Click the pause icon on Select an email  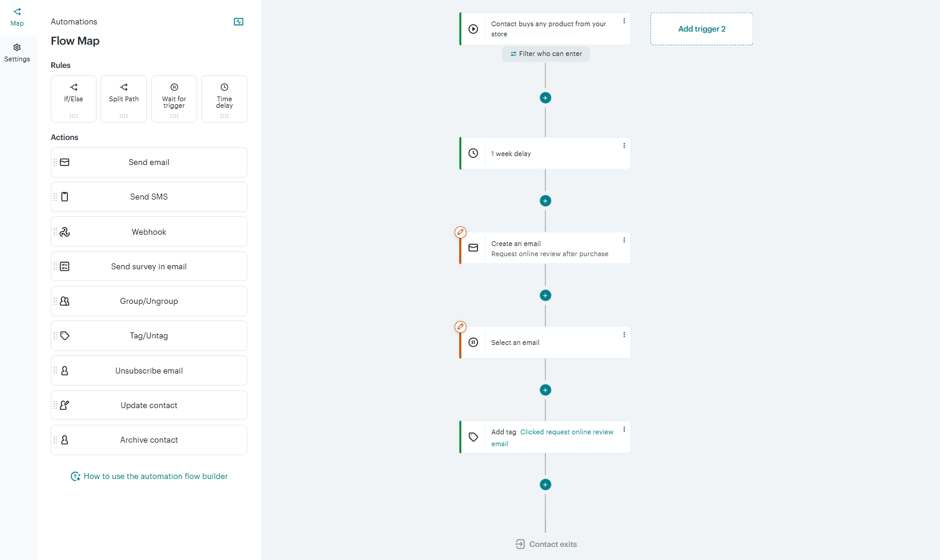[x=473, y=343]
